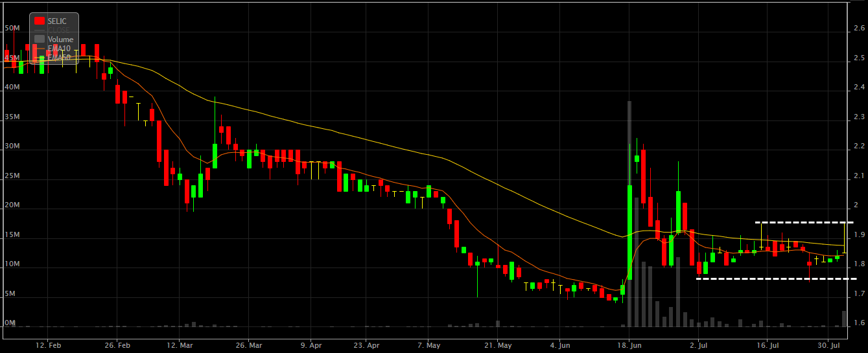Click the 2.5 price axis label
The height and width of the screenshot is (353, 868).
tap(860, 58)
